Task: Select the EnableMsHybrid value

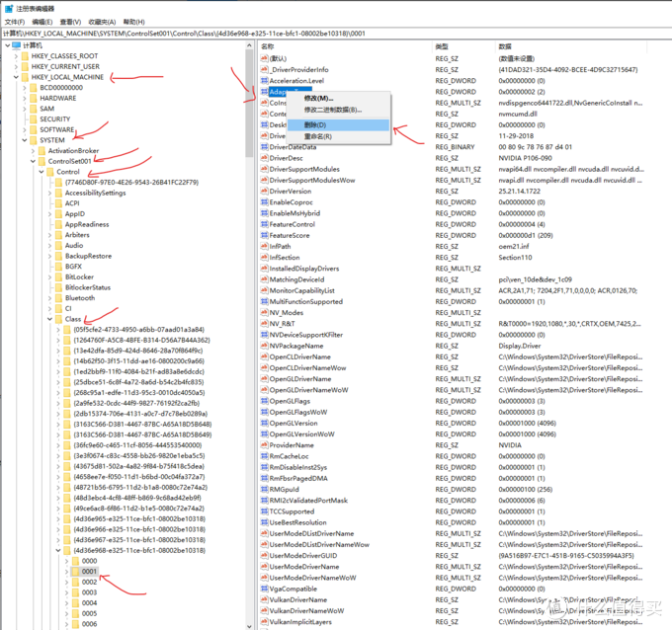Action: [x=294, y=213]
